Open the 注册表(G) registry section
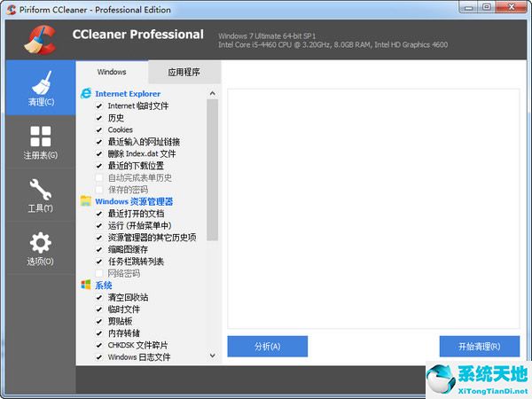The image size is (532, 399). (41, 142)
